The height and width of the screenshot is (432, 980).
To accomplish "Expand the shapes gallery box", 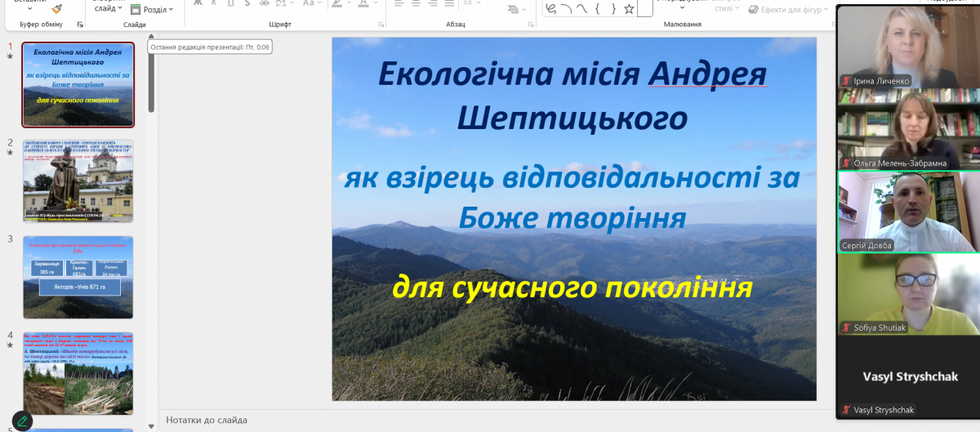I will pyautogui.click(x=645, y=8).
